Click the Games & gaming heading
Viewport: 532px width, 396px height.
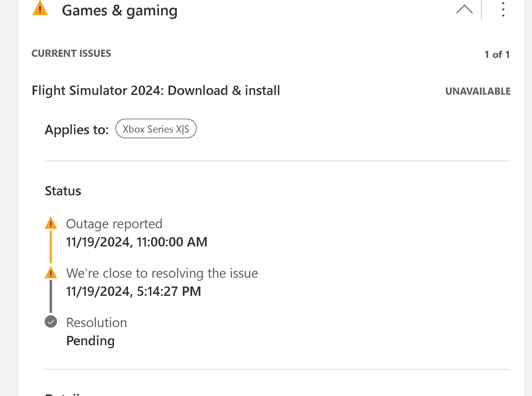coord(120,11)
